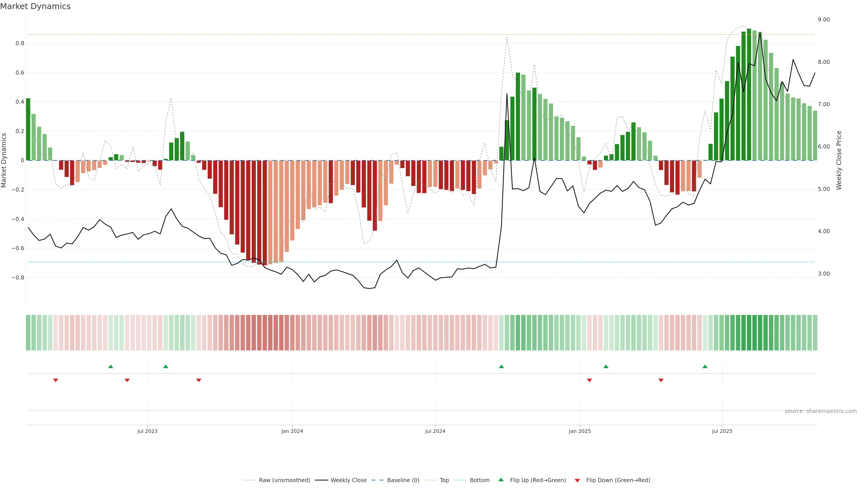868x488 pixels.
Task: Click the Flip Up triangle just after Jul 2023
Action: coord(165,366)
